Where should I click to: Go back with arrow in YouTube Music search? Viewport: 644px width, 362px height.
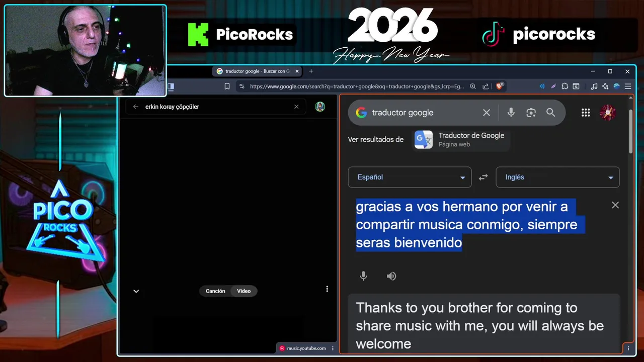[135, 107]
